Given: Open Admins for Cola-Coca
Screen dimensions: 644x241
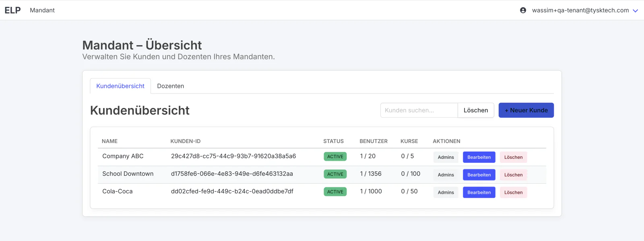Looking at the screenshot, I should pyautogui.click(x=446, y=193).
